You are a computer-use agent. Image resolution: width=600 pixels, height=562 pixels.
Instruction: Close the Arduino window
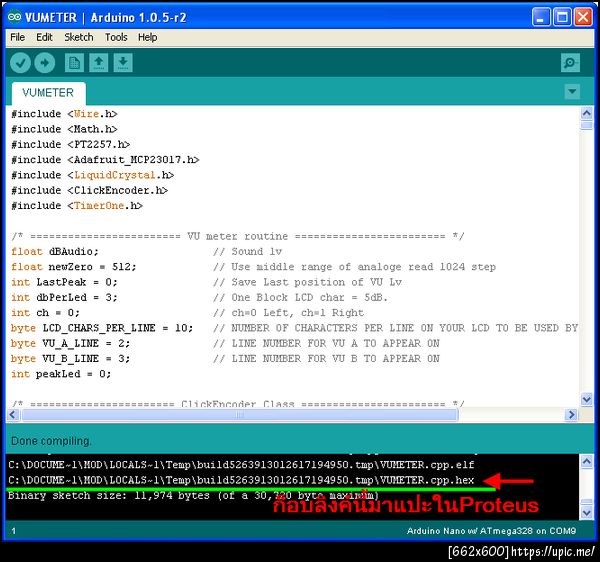pyautogui.click(x=583, y=17)
